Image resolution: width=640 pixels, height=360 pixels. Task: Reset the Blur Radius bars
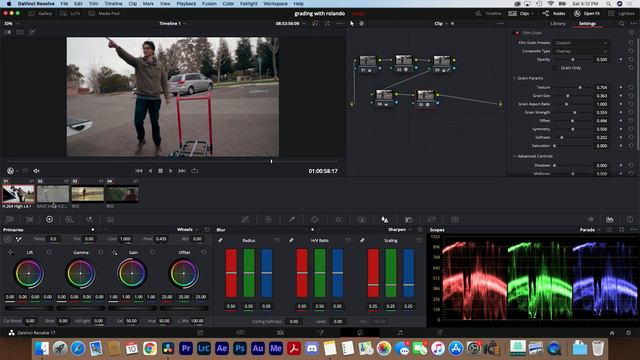(277, 240)
